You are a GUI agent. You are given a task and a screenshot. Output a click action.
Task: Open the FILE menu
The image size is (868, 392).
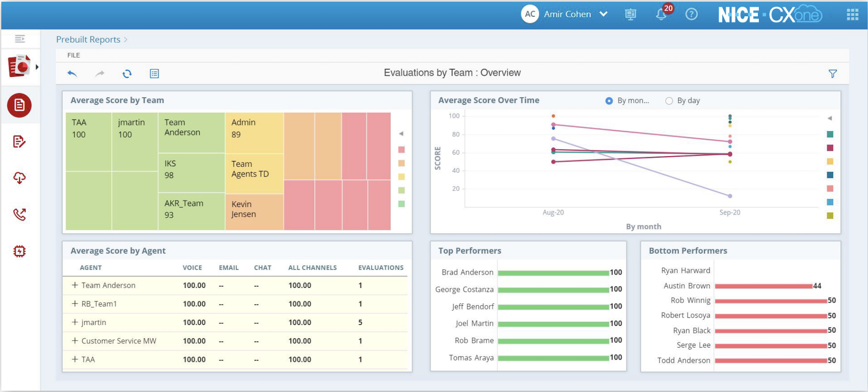74,55
